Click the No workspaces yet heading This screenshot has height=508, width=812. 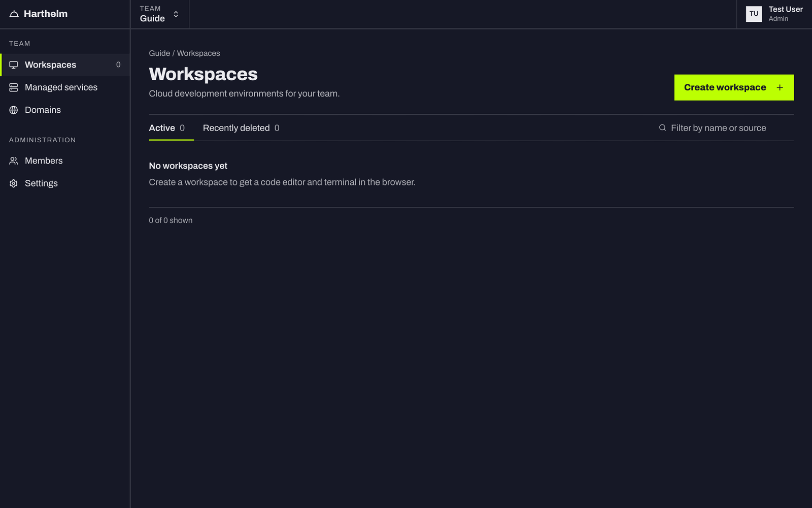[188, 166]
